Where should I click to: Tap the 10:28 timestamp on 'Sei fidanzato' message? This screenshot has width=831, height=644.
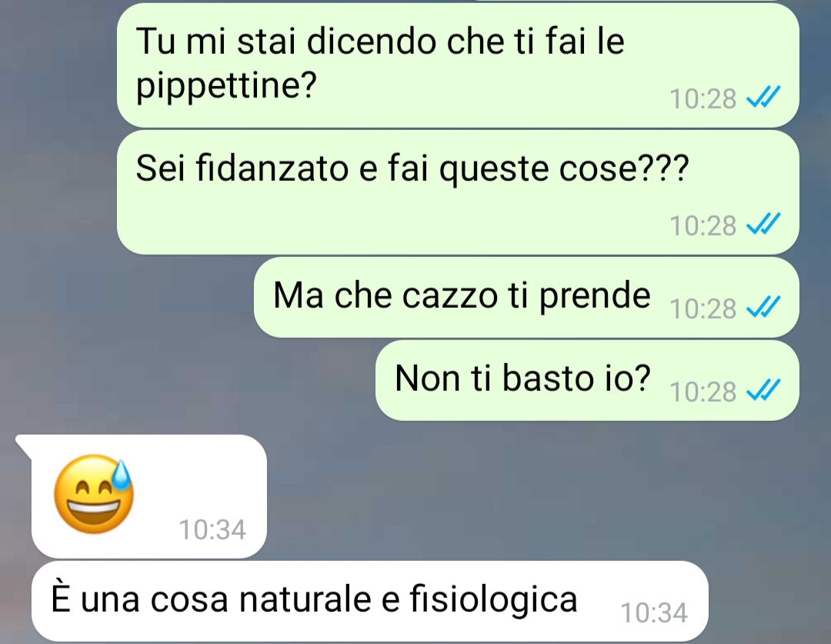point(703,225)
